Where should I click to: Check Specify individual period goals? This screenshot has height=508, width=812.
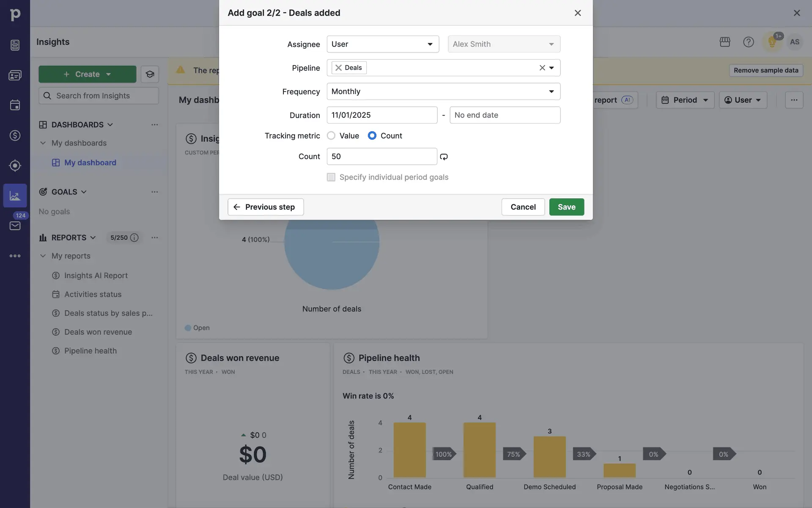331,177
